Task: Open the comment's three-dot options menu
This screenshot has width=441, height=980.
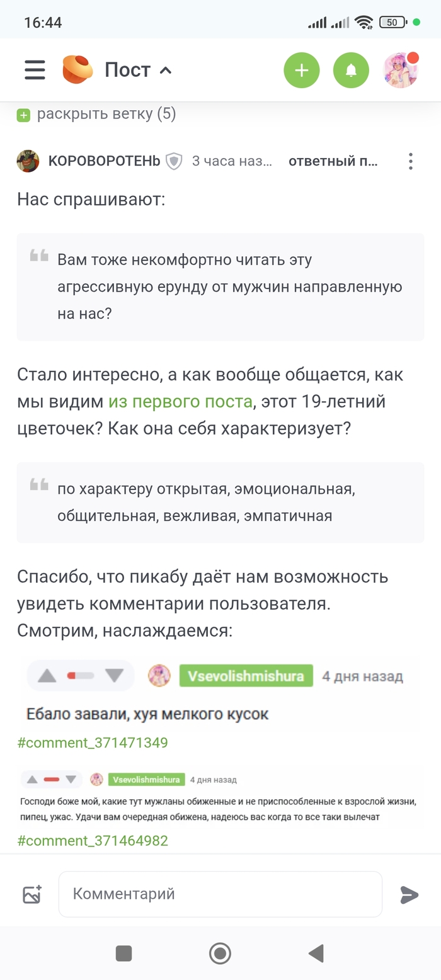Action: click(410, 161)
